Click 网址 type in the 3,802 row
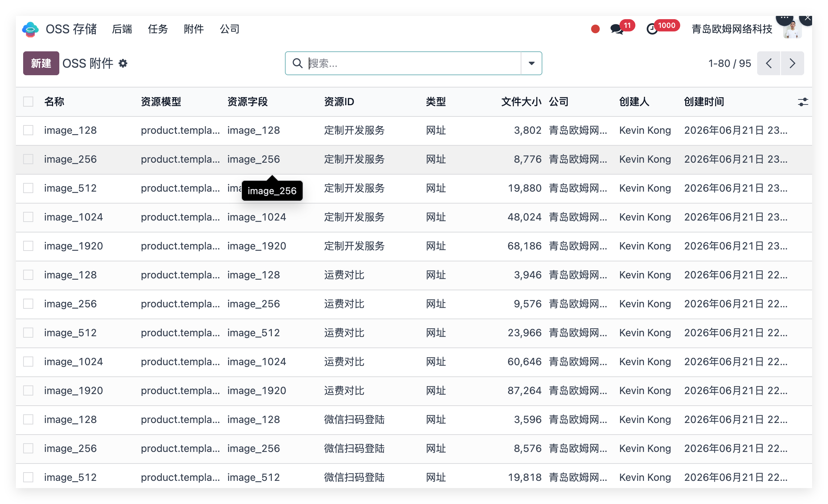Viewport: 828px width, 504px height. coord(436,130)
